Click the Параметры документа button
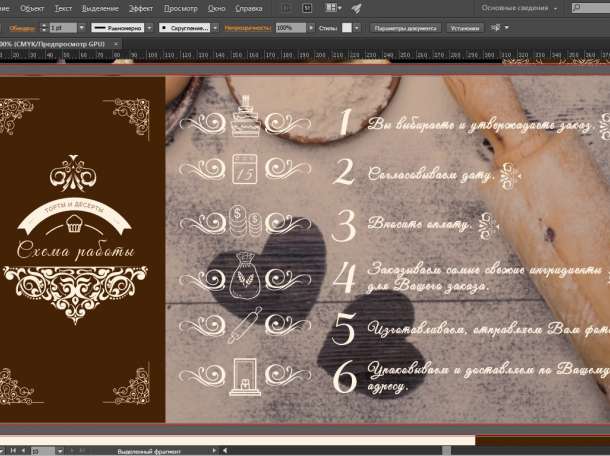The height and width of the screenshot is (456, 610). tap(405, 27)
